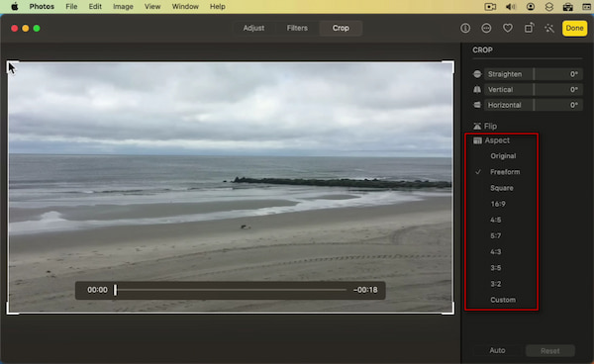Screen dimensions: 594x364
Task: Open the screen recording menu bar icon
Action: click(x=490, y=7)
